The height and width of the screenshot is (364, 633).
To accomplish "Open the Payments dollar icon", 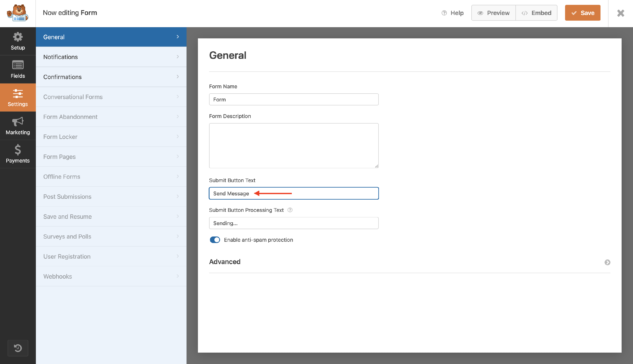I will [x=18, y=154].
